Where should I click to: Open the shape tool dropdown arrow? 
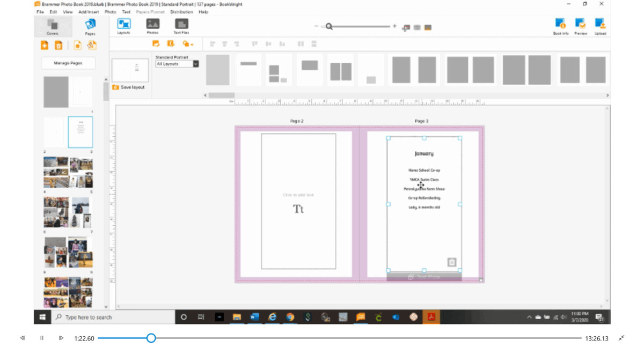[x=191, y=44]
